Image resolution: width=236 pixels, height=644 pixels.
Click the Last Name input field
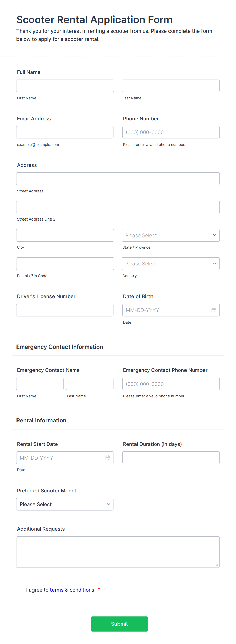(170, 86)
